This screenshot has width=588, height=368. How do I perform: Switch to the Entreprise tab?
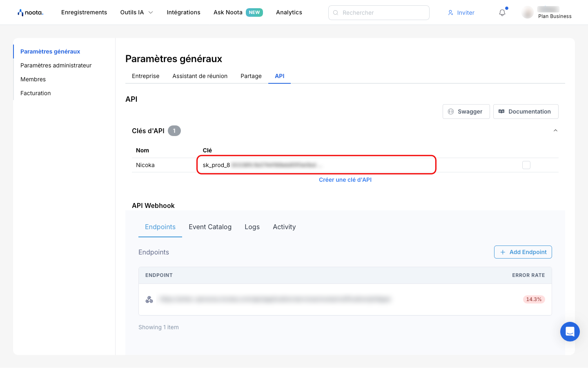(x=145, y=76)
